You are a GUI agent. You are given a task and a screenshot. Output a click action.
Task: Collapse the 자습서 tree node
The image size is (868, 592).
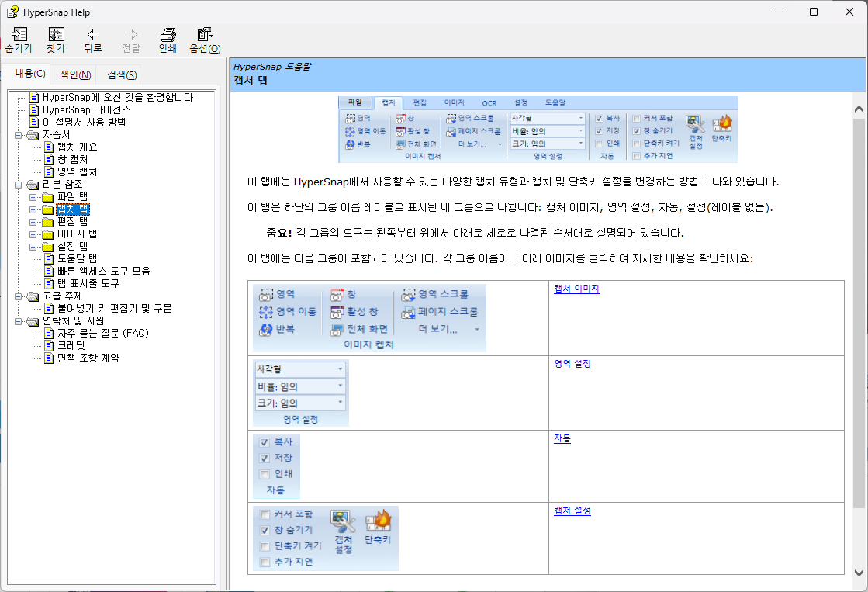19,134
